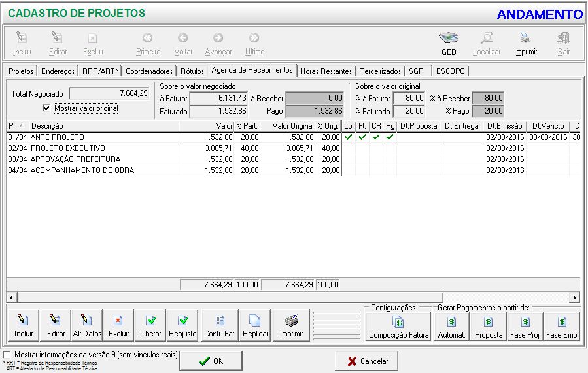Generate payments from Fase Proj.

click(x=525, y=327)
